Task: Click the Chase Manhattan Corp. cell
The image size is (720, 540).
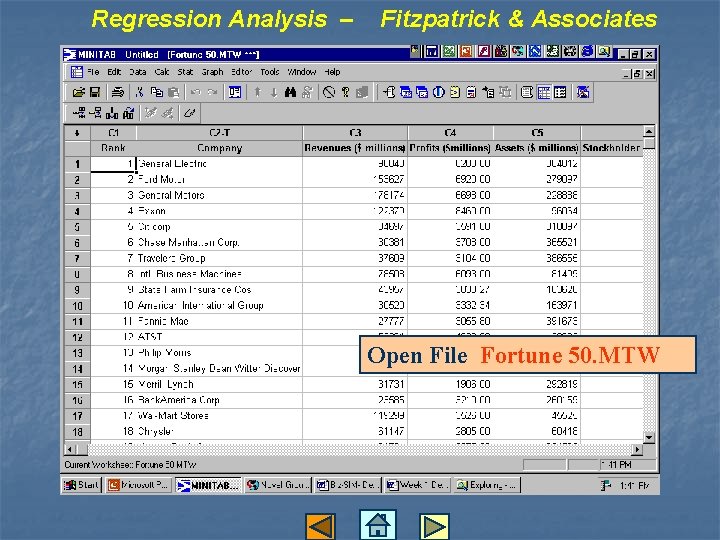Action: click(219, 242)
